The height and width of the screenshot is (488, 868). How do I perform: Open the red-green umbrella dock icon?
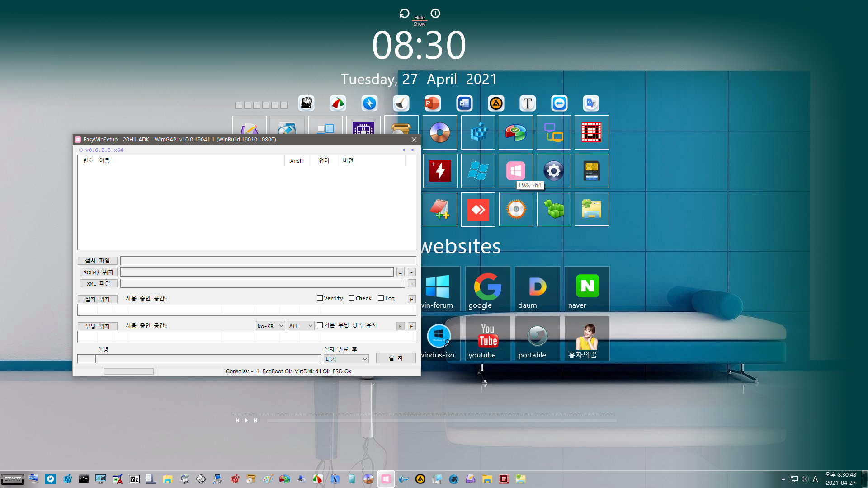click(x=338, y=103)
